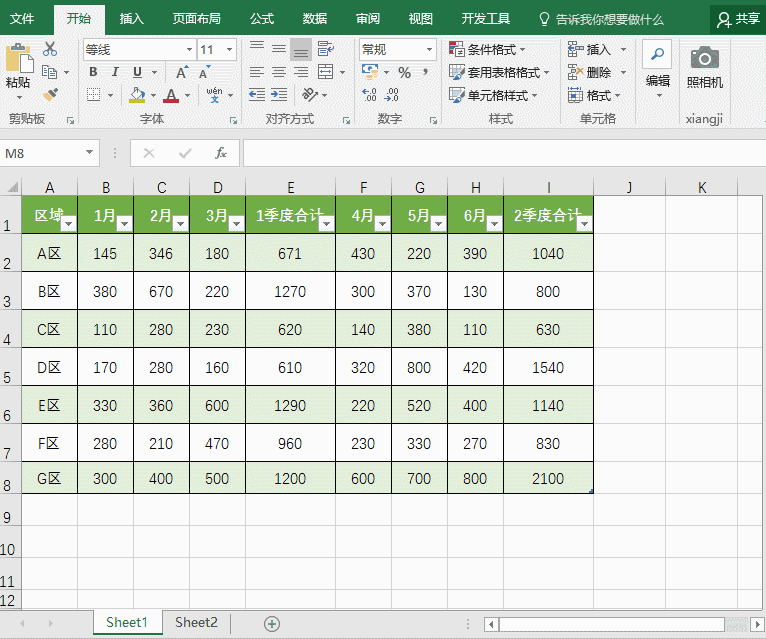
Task: Click the increase font size icon
Action: [x=181, y=72]
